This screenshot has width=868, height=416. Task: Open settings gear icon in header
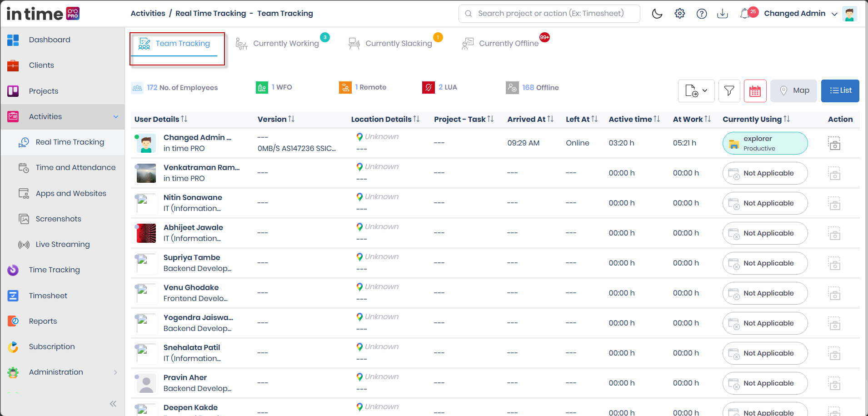[679, 14]
